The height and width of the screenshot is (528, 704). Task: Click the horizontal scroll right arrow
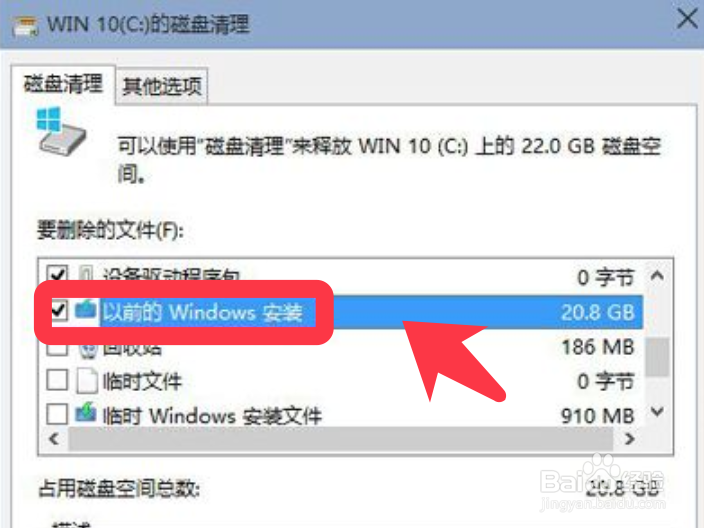(x=630, y=439)
